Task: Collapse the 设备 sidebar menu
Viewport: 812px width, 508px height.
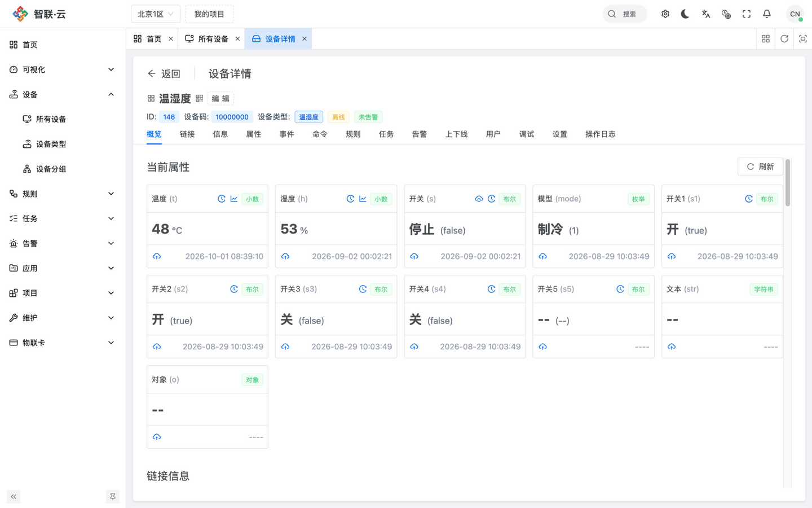Action: pyautogui.click(x=62, y=94)
